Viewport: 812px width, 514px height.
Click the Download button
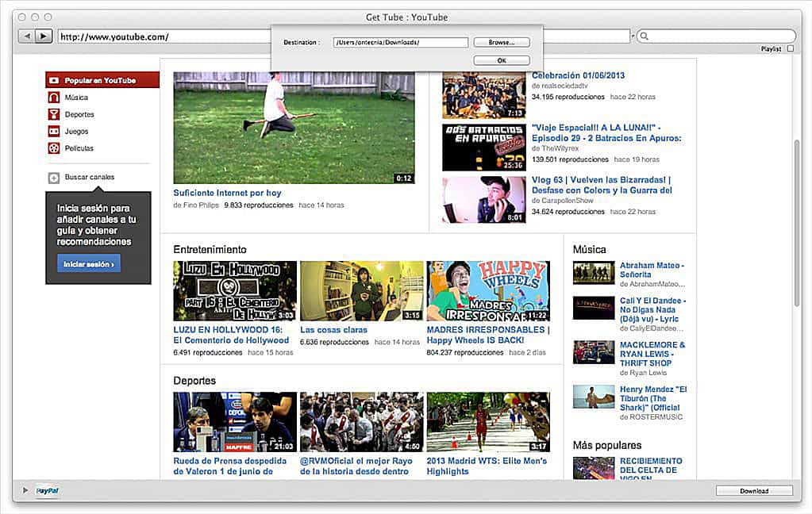[x=754, y=491]
